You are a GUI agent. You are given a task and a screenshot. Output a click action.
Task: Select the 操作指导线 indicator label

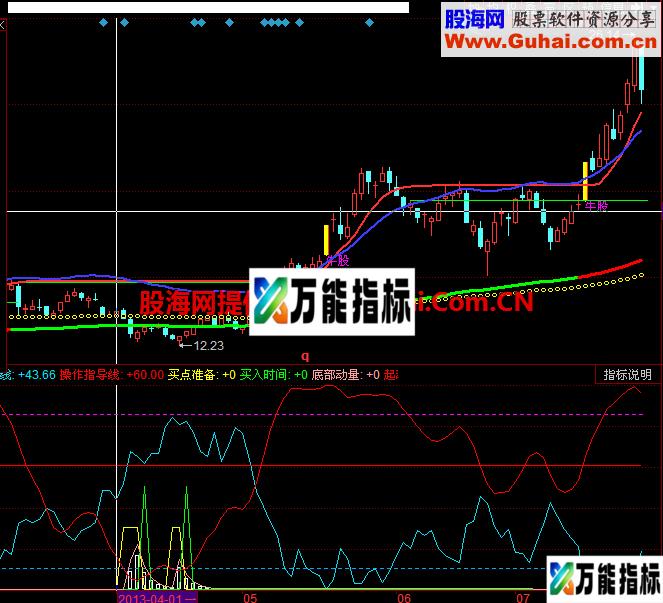[x=90, y=375]
